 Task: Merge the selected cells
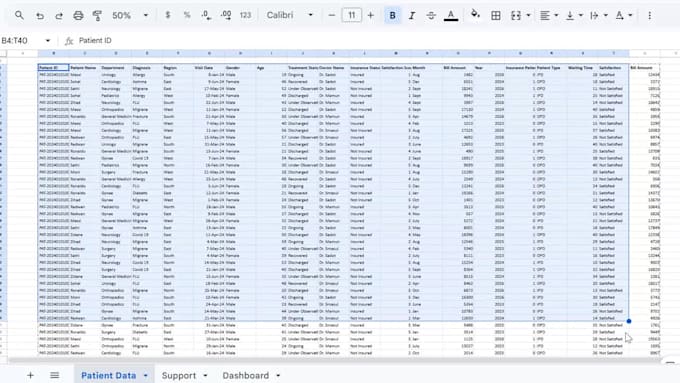tap(516, 16)
